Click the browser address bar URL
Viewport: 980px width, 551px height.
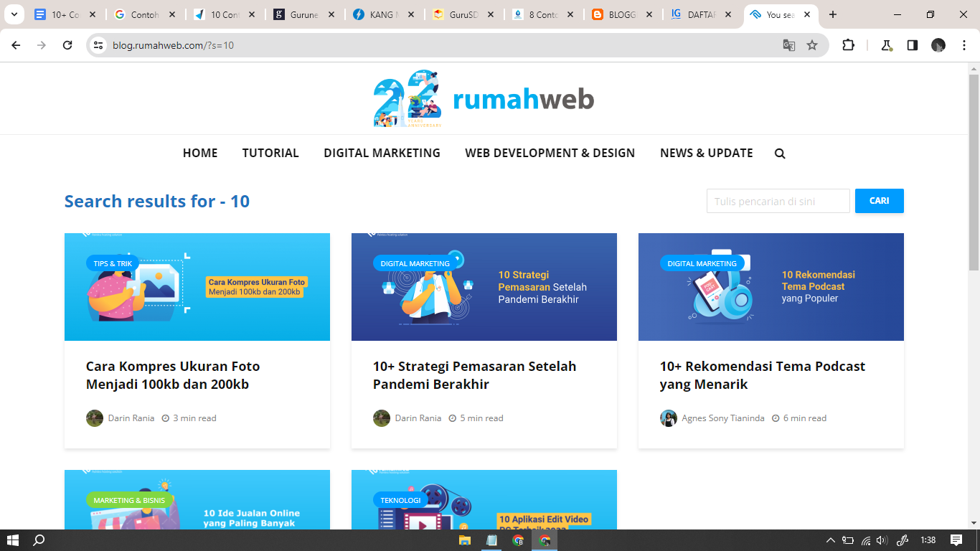tap(173, 45)
